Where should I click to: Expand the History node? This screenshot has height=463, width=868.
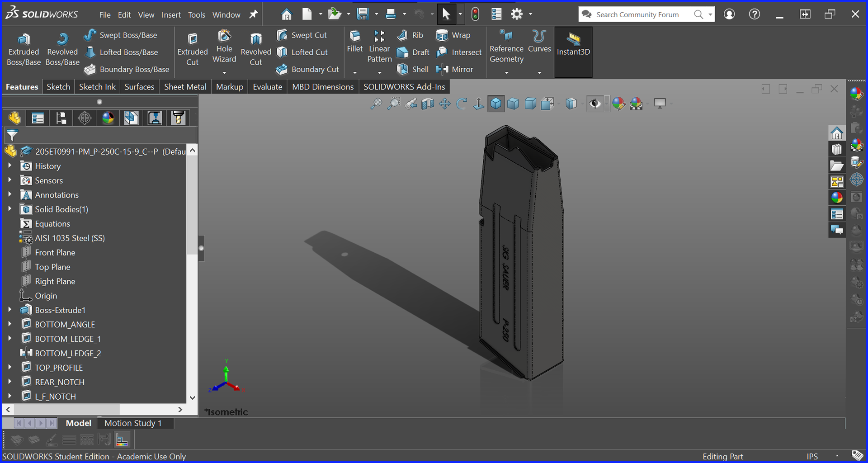click(x=9, y=166)
